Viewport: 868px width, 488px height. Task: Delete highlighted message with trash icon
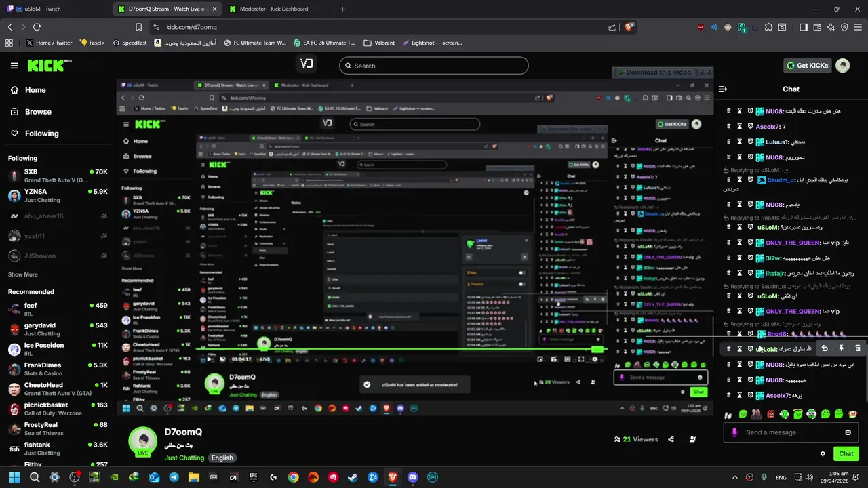pyautogui.click(x=858, y=348)
